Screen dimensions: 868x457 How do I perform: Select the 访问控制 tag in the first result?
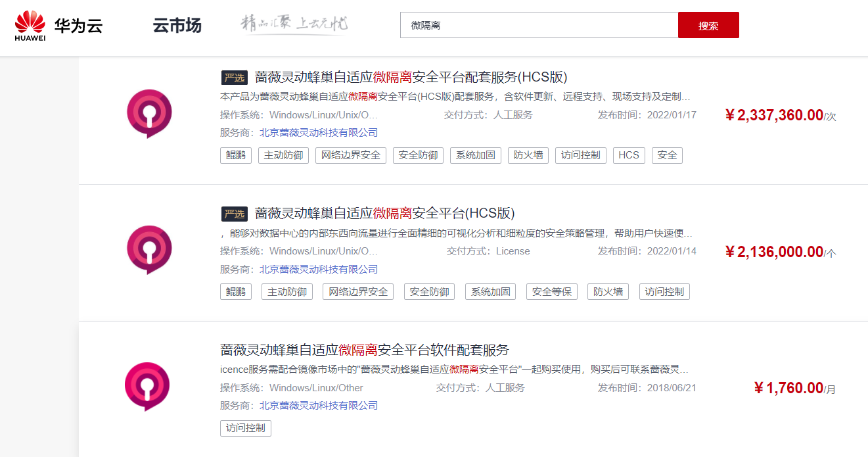pyautogui.click(x=581, y=155)
